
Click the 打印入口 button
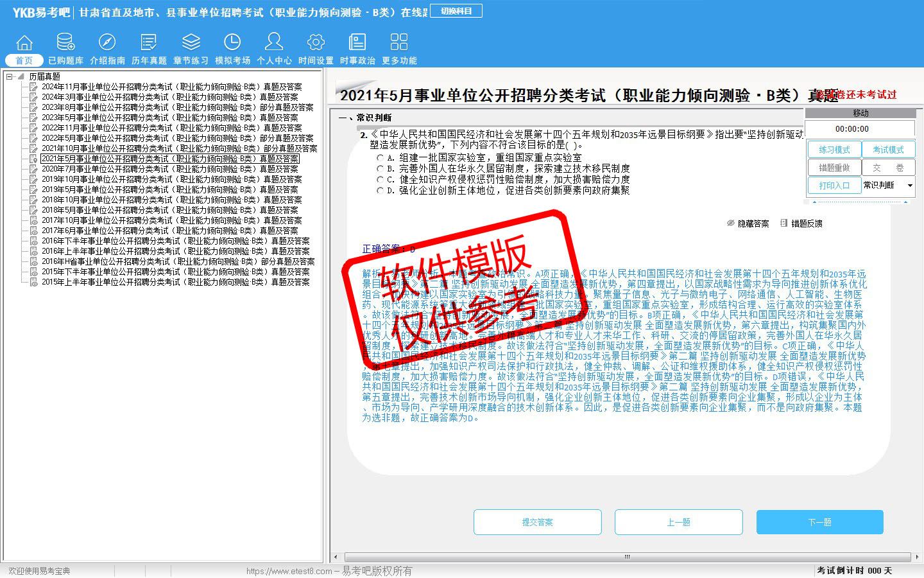[834, 185]
